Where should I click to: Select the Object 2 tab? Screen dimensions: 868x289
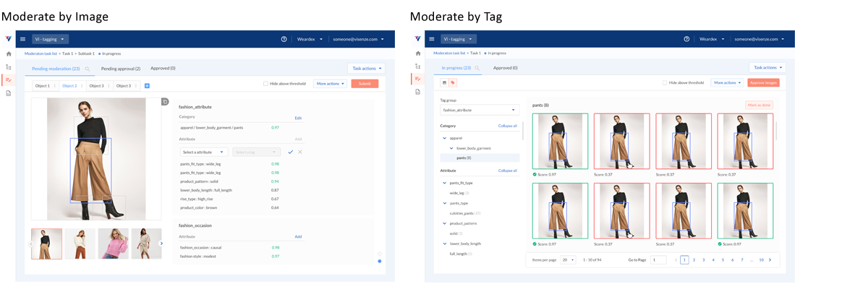(70, 85)
